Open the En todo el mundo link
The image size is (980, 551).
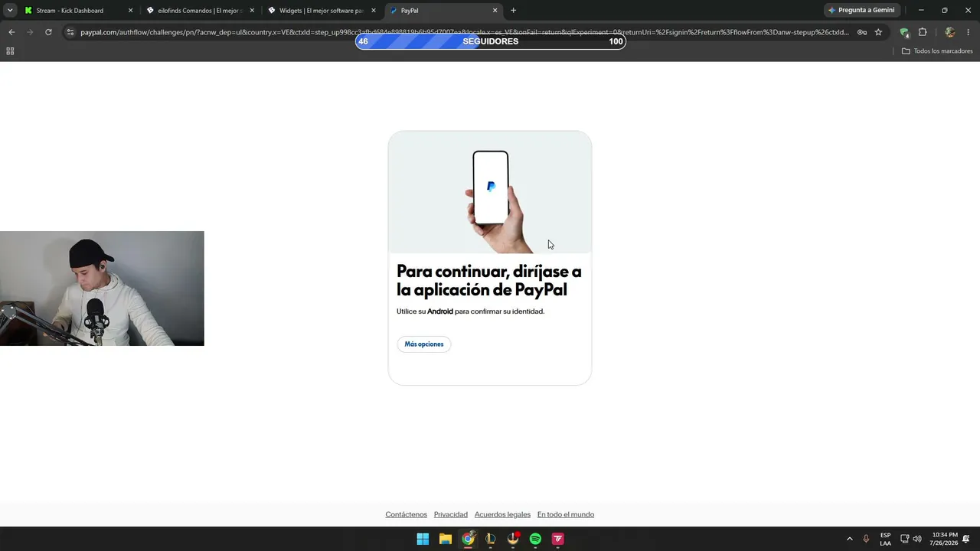point(566,514)
